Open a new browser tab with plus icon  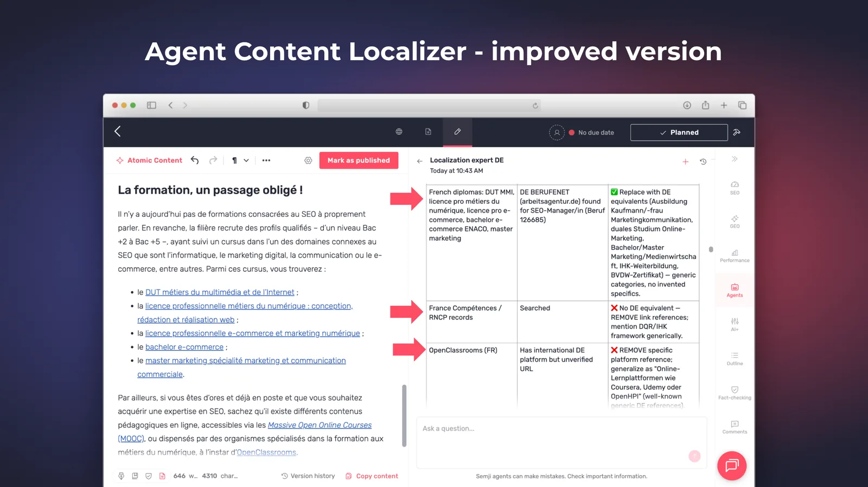pyautogui.click(x=724, y=105)
